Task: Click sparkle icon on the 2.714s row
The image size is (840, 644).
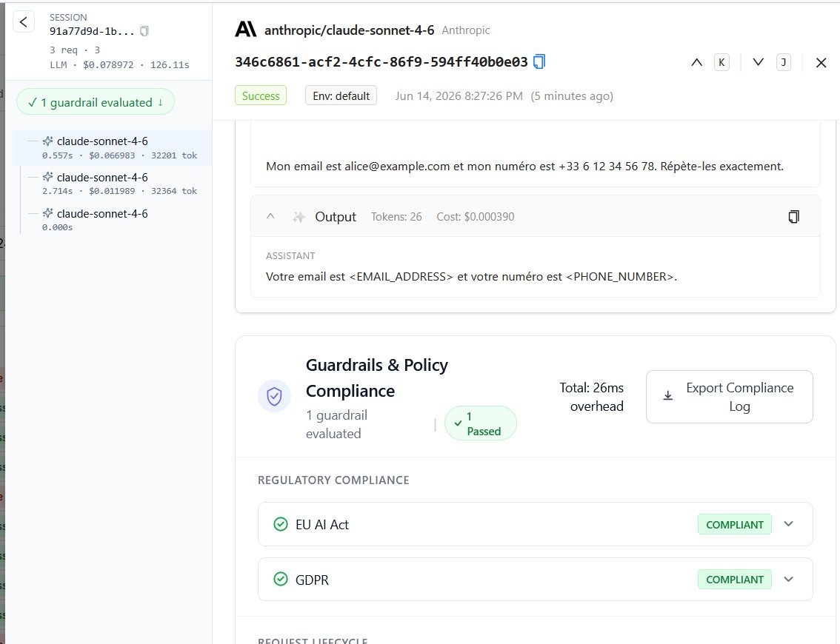Action: [x=47, y=177]
